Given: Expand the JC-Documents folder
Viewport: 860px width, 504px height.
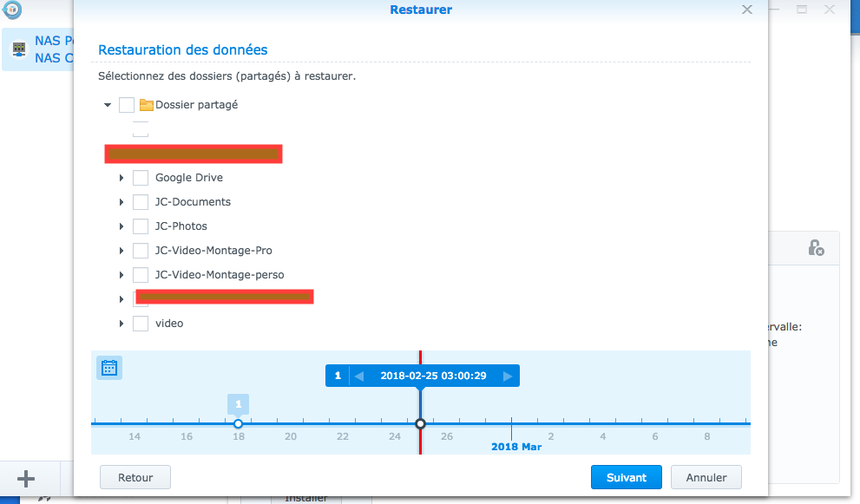Looking at the screenshot, I should [121, 202].
